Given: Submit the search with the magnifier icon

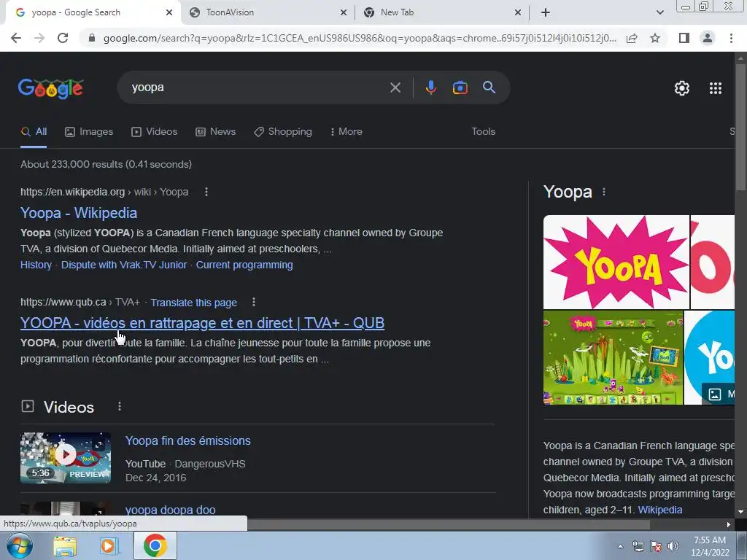Looking at the screenshot, I should click(489, 87).
